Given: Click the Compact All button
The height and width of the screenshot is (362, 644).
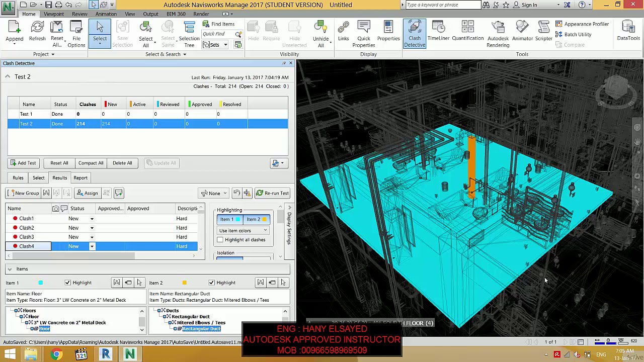Looking at the screenshot, I should pyautogui.click(x=91, y=163).
